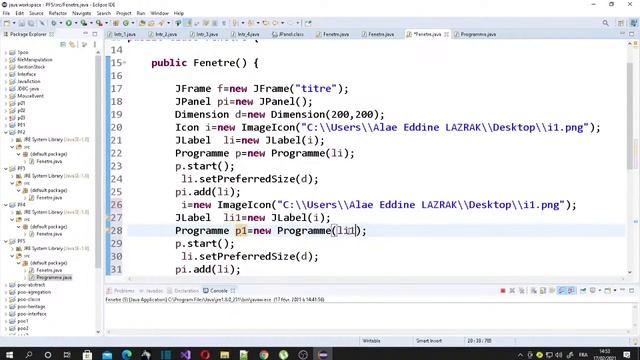Place cursor on line 20 ImageIcon path

(445, 127)
